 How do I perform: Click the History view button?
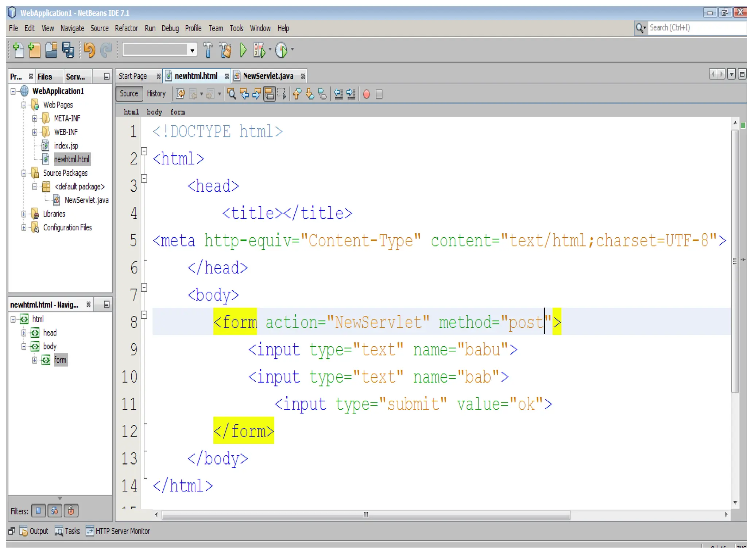pos(156,94)
